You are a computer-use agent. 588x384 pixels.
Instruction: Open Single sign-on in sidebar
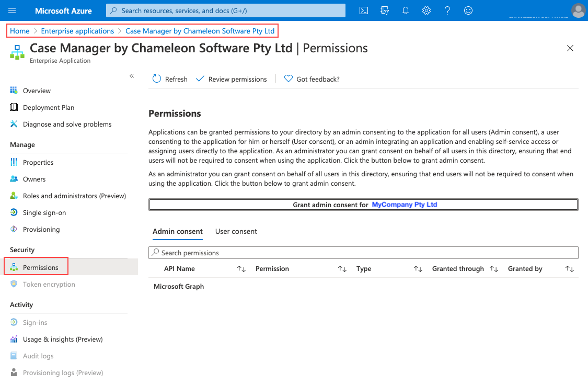tap(44, 213)
